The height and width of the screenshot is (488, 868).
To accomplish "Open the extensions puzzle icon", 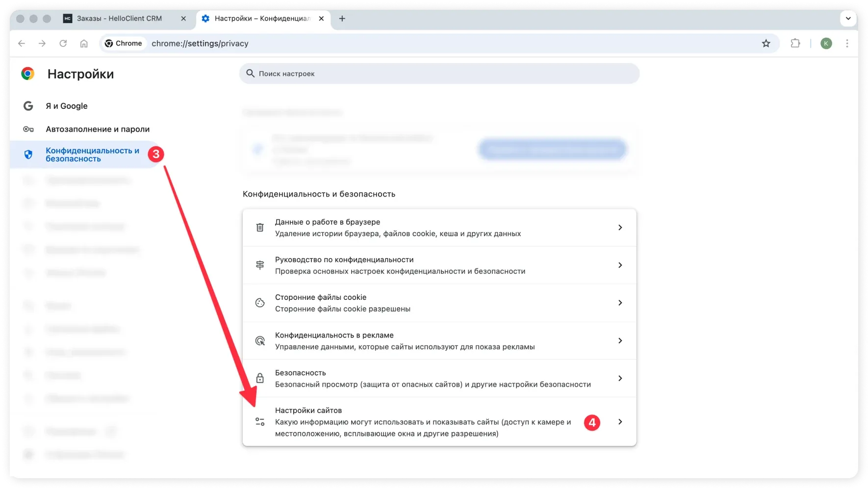I will 795,44.
